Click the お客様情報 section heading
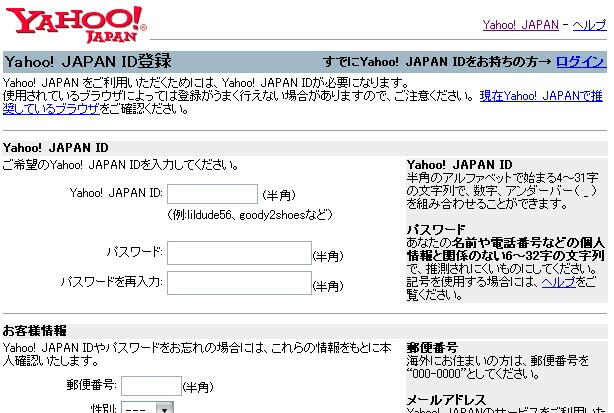Viewport: 614px width, 413px height. point(34,331)
